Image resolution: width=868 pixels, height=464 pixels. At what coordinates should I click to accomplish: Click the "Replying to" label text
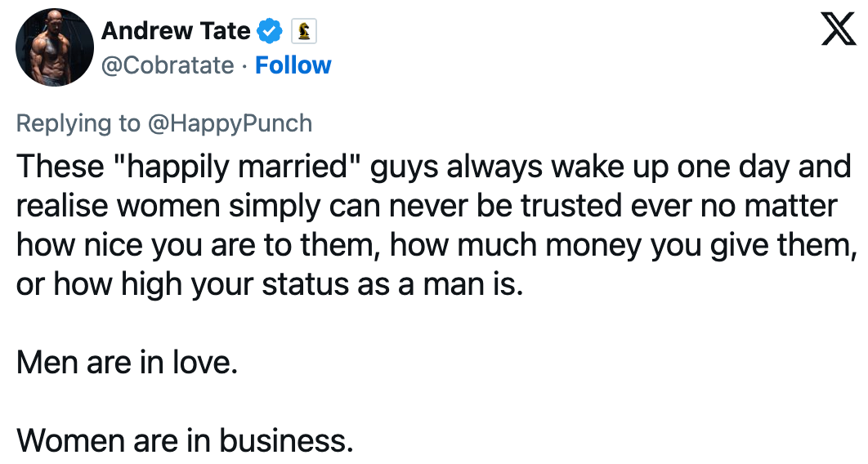coord(78,123)
